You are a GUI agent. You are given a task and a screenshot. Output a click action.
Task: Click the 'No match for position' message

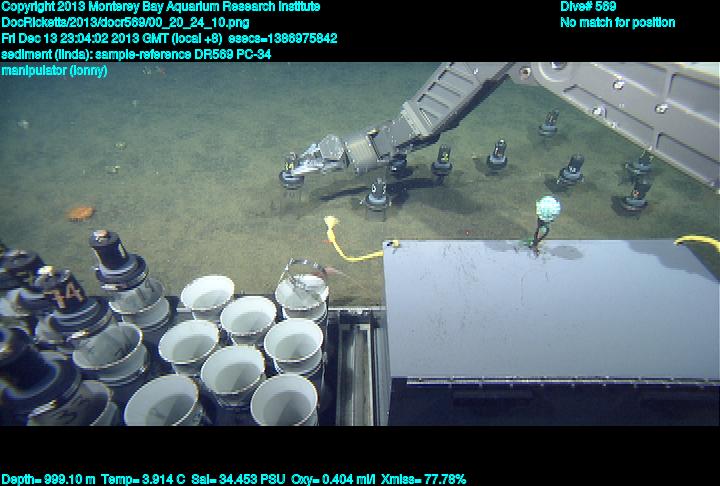[617, 22]
